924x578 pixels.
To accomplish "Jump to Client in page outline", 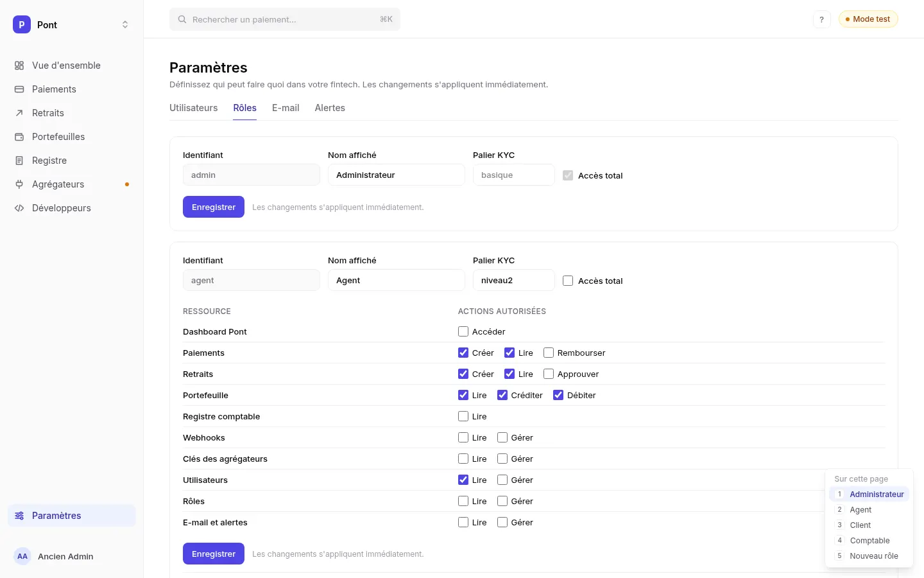I will [x=869, y=525].
